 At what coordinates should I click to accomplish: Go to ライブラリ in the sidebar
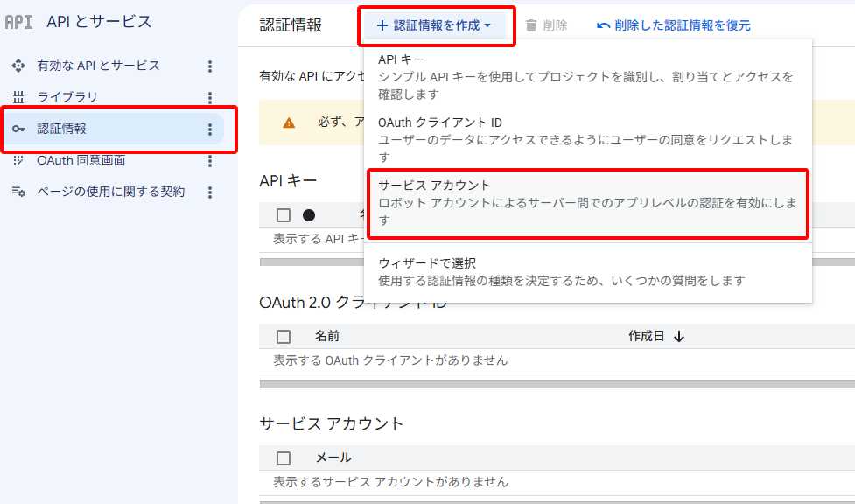tap(67, 97)
